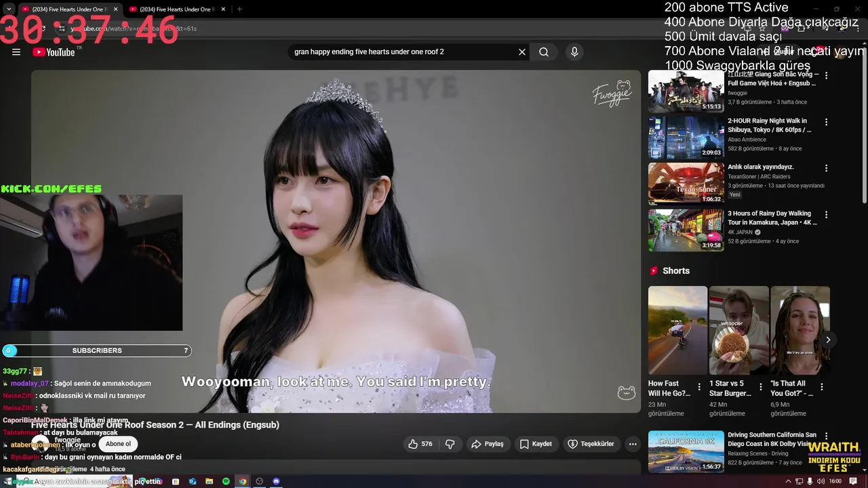Open options for '1 Star vs 5 Star Burger' short
The height and width of the screenshot is (488, 868).
[x=761, y=387]
